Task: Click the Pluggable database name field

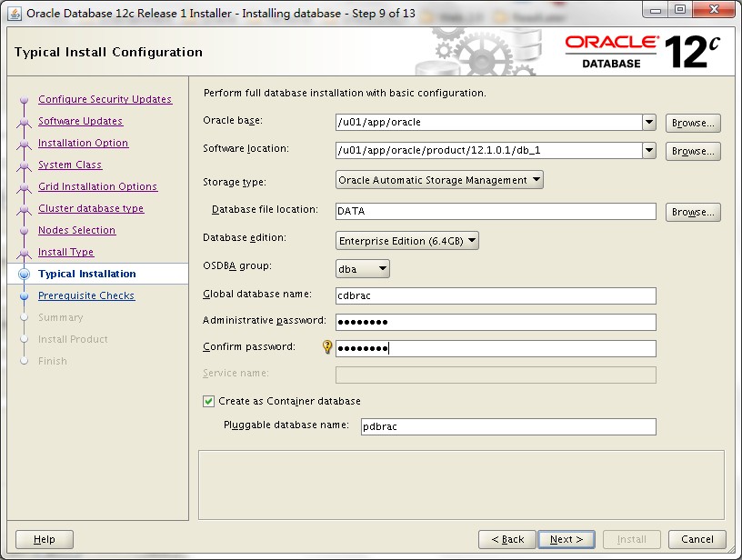Action: coord(508,426)
